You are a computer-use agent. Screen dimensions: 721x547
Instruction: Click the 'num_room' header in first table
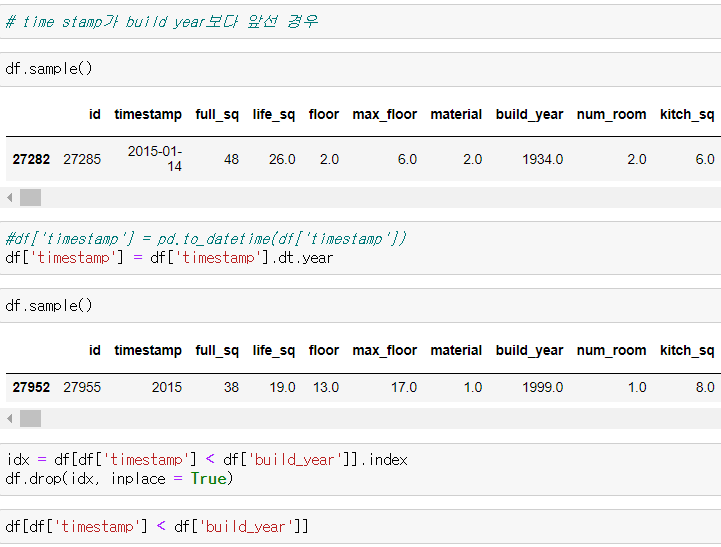pyautogui.click(x=612, y=114)
